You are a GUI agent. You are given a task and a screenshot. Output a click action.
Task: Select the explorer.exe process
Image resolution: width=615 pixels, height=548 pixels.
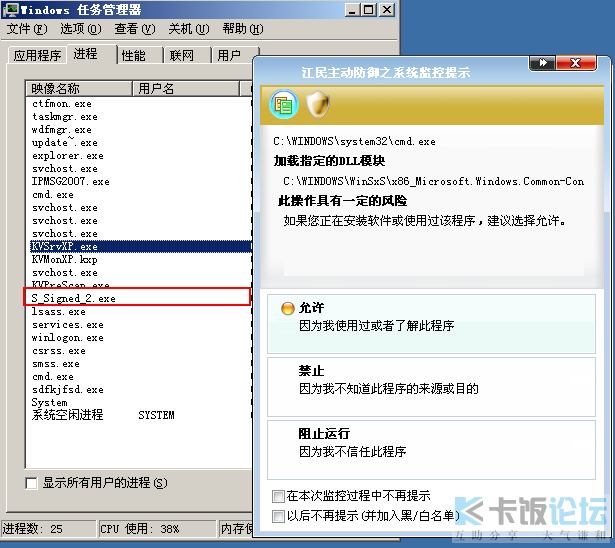click(x=67, y=156)
